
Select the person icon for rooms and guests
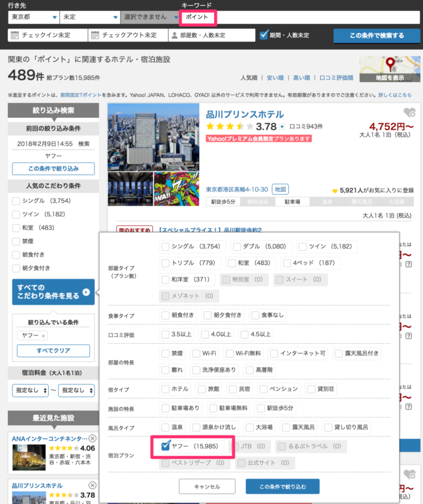174,35
